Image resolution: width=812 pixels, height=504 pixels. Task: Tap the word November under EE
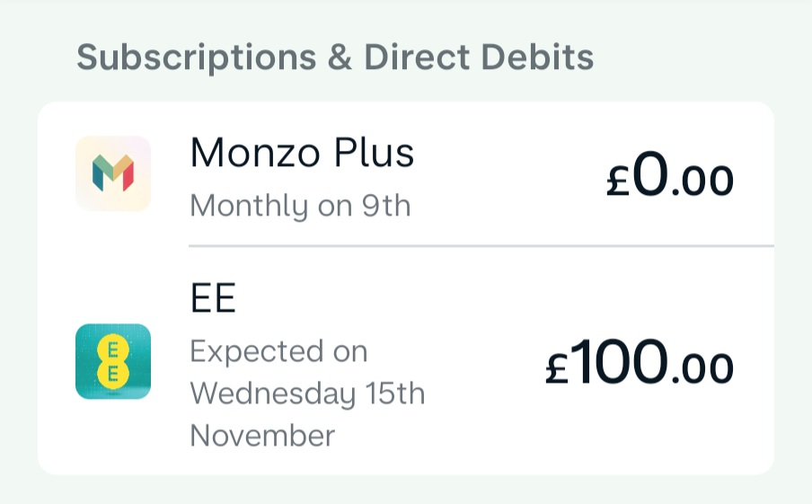262,436
